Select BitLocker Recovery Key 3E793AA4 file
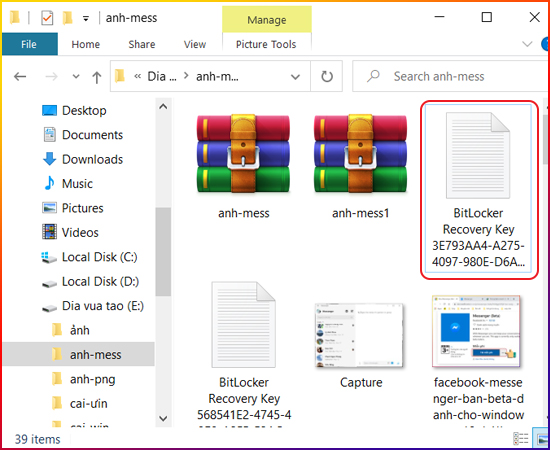Image resolution: width=550 pixels, height=450 pixels. pos(478,190)
